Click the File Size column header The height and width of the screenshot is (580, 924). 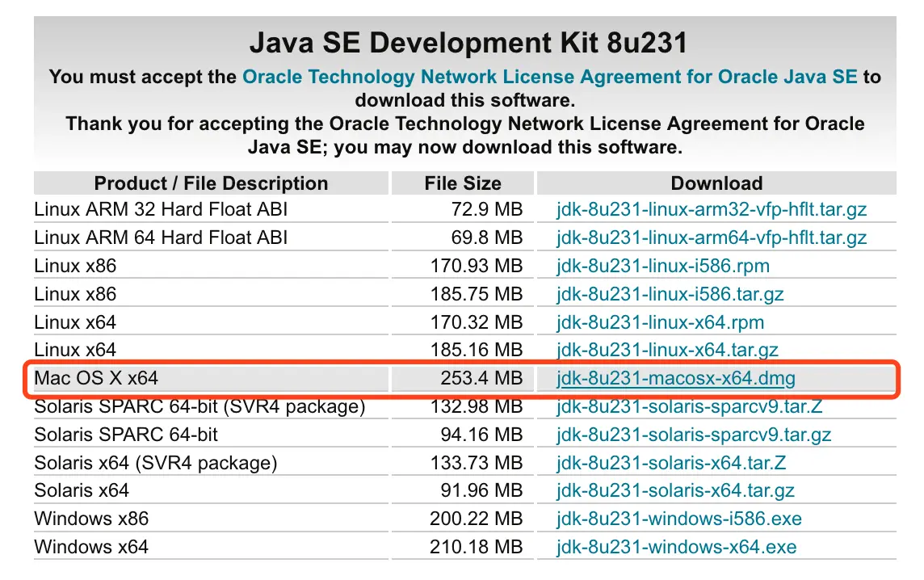pyautogui.click(x=463, y=183)
